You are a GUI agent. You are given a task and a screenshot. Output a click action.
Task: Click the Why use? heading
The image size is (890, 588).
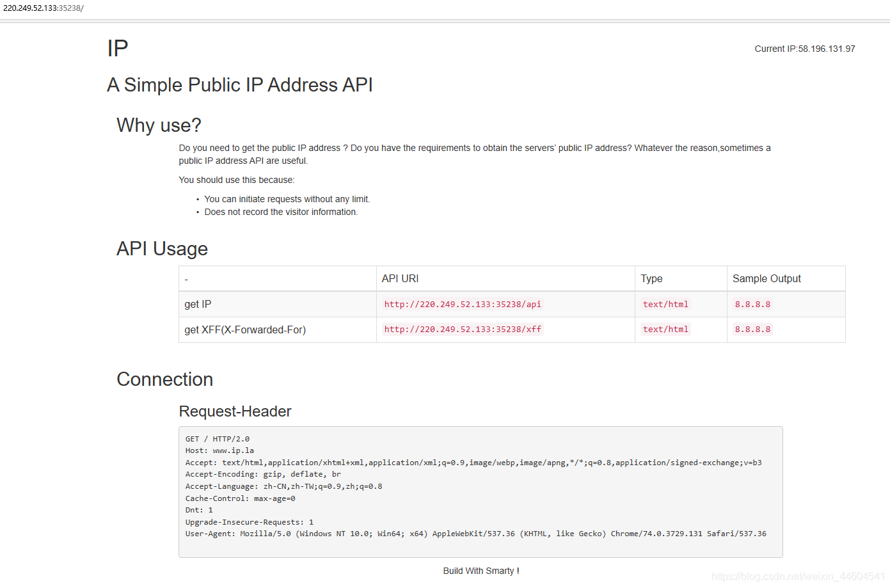(159, 125)
